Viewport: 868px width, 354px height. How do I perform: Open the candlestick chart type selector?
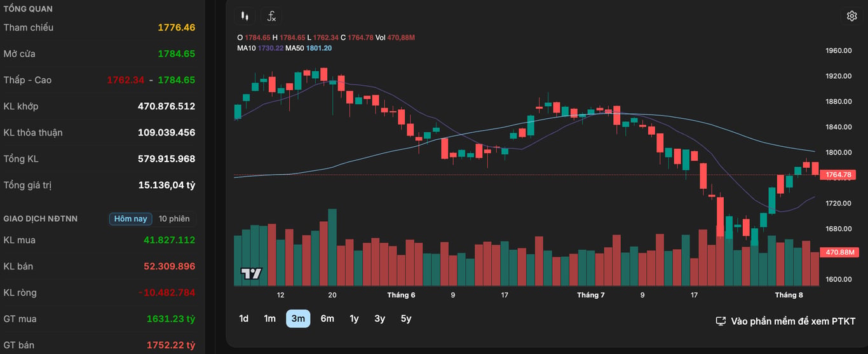(245, 17)
